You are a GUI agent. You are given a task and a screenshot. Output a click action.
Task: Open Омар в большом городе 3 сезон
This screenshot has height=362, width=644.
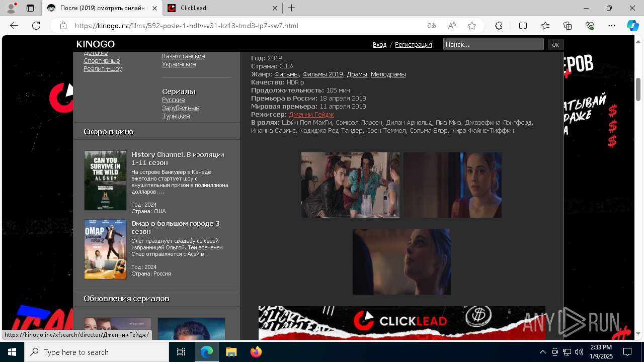(x=175, y=227)
